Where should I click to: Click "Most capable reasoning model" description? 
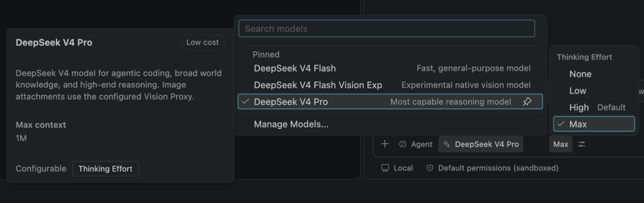pyautogui.click(x=450, y=102)
